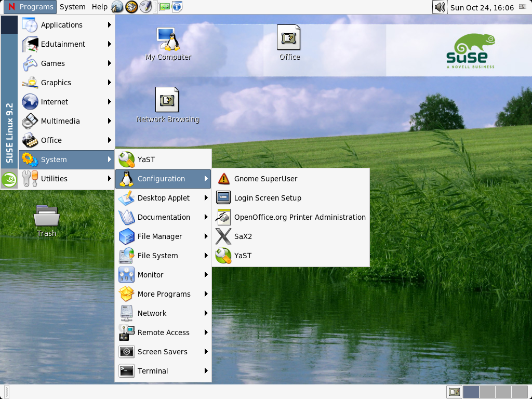Open OpenOffice.org Printer Administration
Image resolution: width=532 pixels, height=399 pixels.
(x=290, y=217)
